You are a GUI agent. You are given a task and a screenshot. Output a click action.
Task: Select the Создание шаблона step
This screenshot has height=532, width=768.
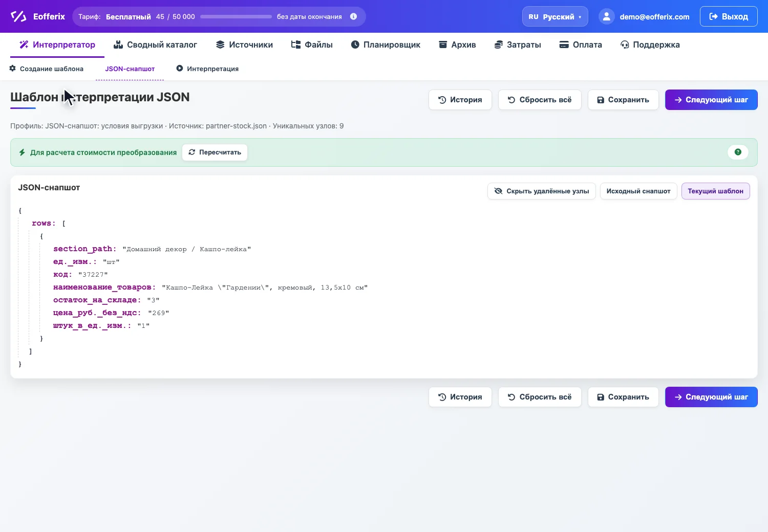click(47, 69)
